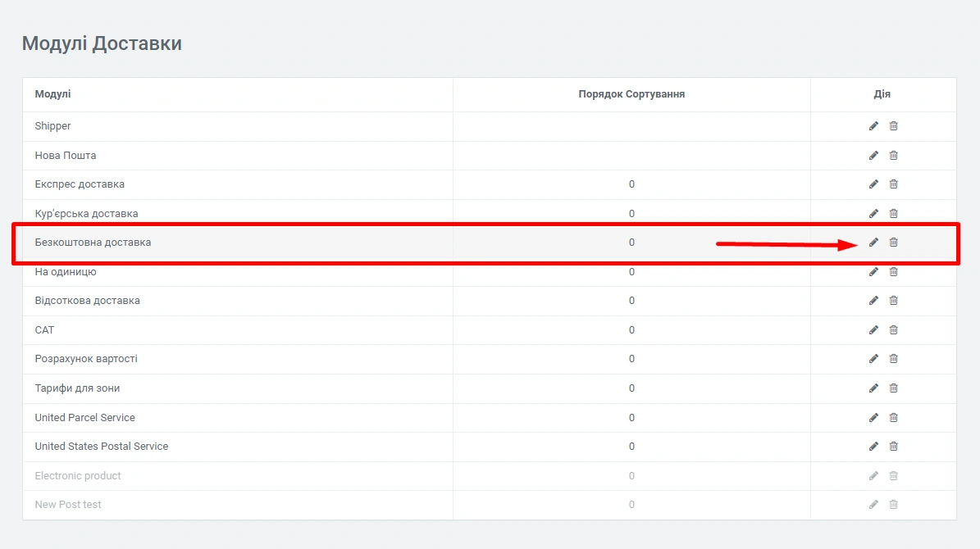This screenshot has width=980, height=549.
Task: Click the Модулі column header
Action: coord(52,94)
